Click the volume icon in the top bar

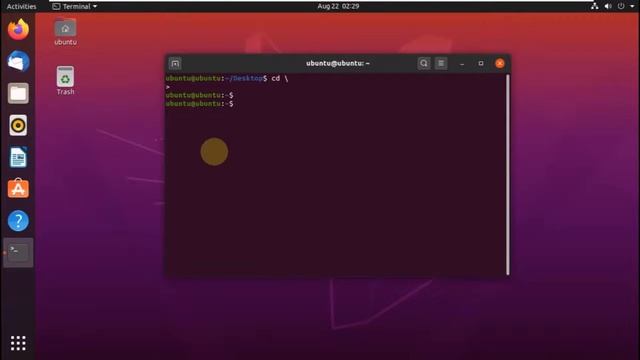(x=608, y=6)
